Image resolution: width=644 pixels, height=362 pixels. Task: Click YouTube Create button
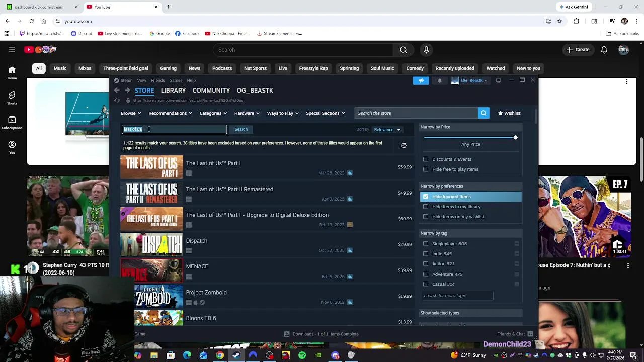click(x=578, y=50)
